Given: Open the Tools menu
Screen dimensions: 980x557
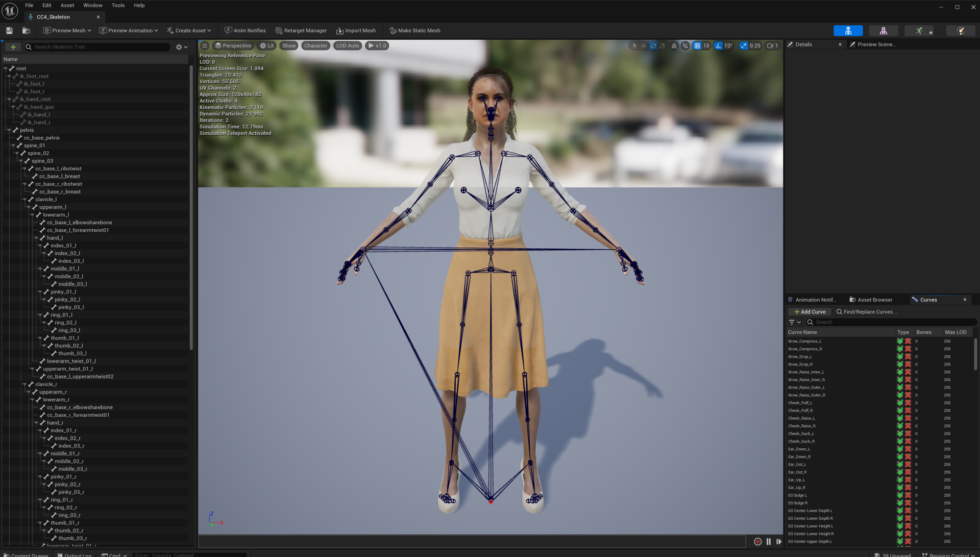Looking at the screenshot, I should click(x=118, y=5).
